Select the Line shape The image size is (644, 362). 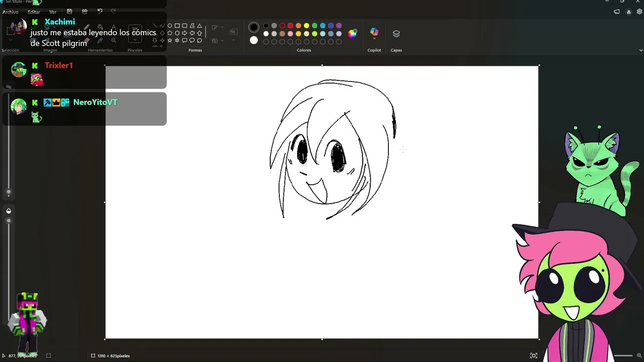click(155, 26)
